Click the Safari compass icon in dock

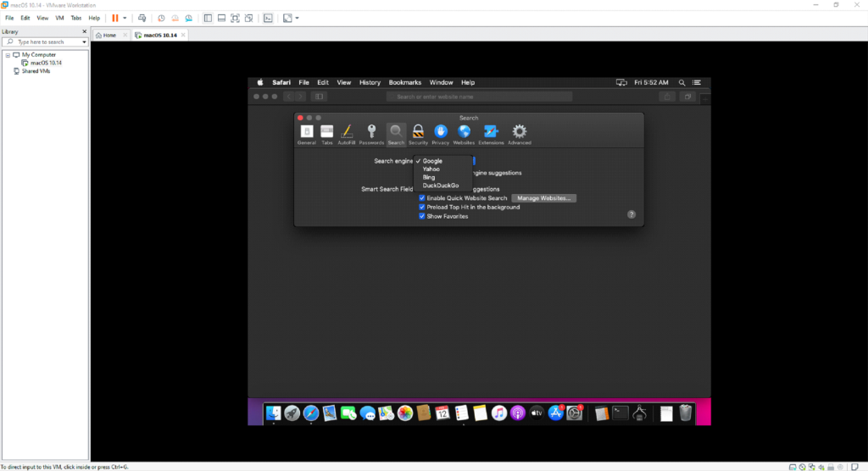click(311, 413)
